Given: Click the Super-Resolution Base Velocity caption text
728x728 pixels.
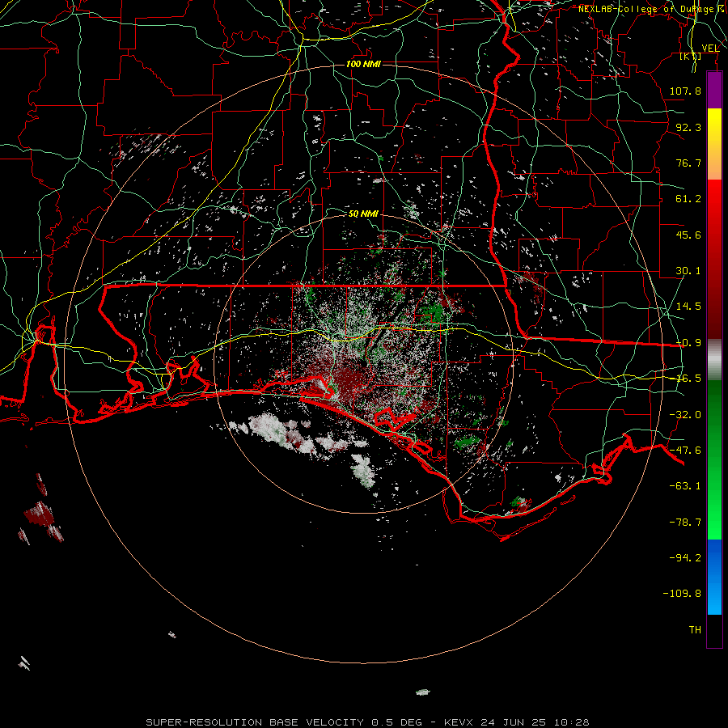Looking at the screenshot, I should pyautogui.click(x=368, y=722).
